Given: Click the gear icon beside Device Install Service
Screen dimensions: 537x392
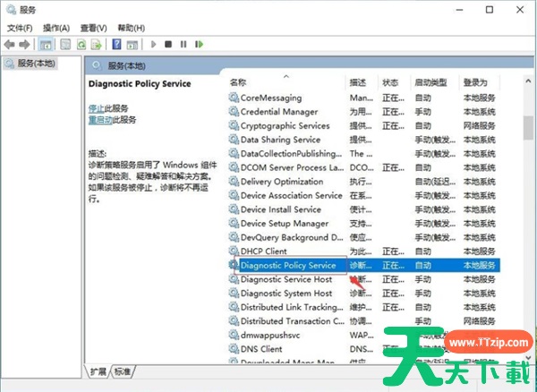Looking at the screenshot, I should [234, 209].
